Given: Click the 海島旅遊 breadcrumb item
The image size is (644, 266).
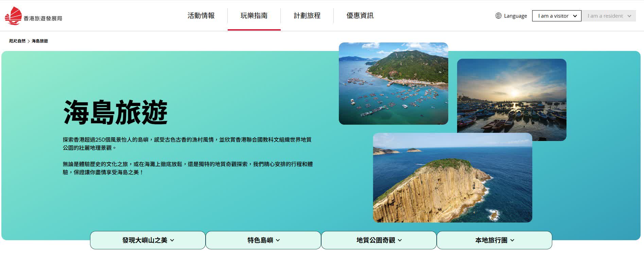Looking at the screenshot, I should coord(40,41).
